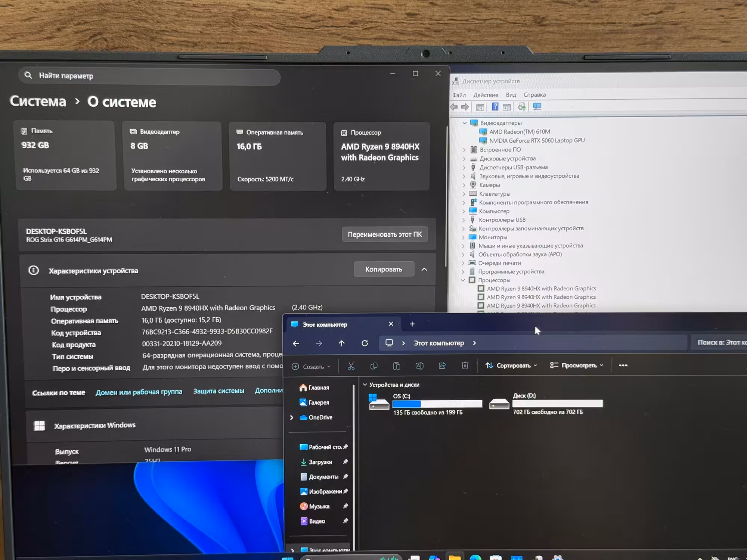
Task: Click the Back arrow in Device Manager toolbar
Action: 454,107
